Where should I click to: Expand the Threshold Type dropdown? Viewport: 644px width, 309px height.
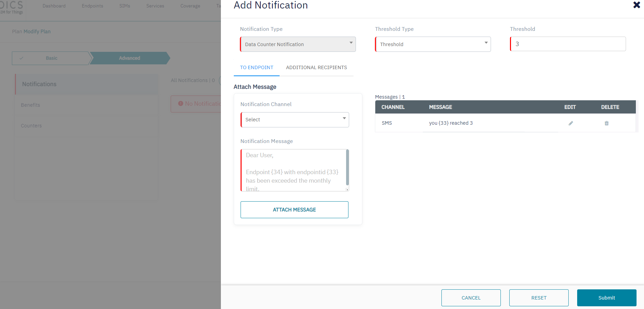point(433,44)
